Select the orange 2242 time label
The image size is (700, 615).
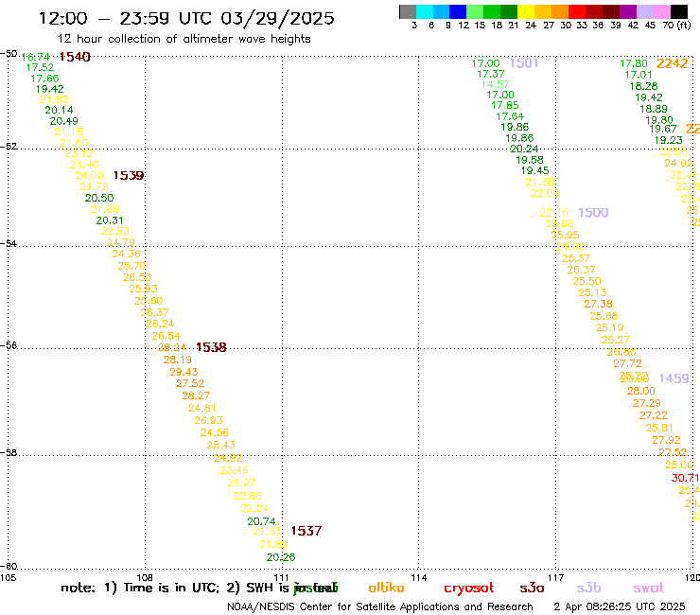click(x=672, y=63)
